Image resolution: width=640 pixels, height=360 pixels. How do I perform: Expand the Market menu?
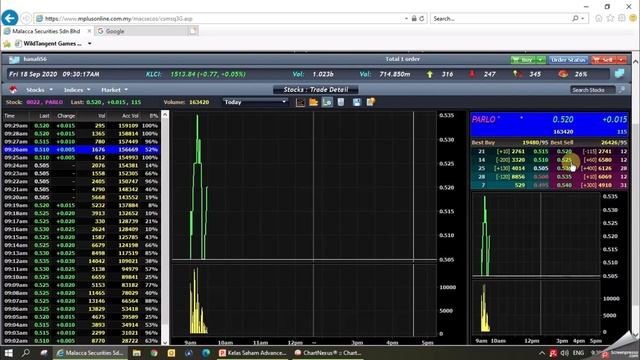click(114, 90)
